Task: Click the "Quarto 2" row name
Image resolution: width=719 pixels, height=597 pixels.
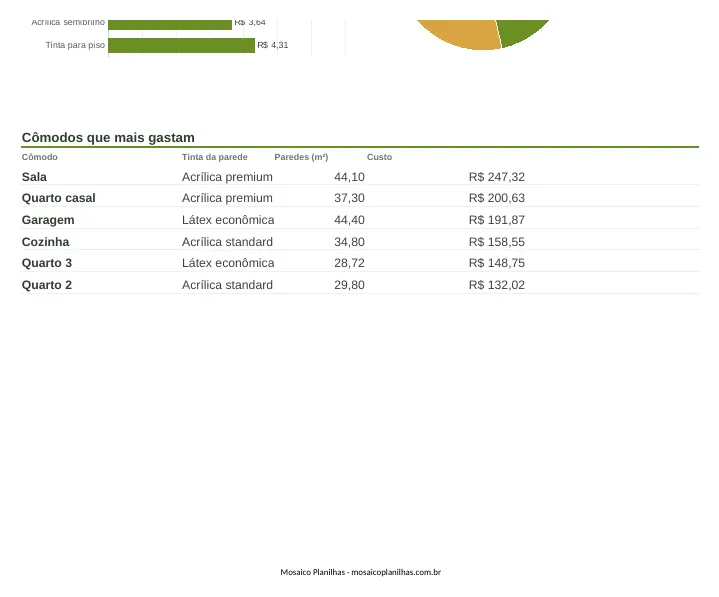Action: (47, 285)
